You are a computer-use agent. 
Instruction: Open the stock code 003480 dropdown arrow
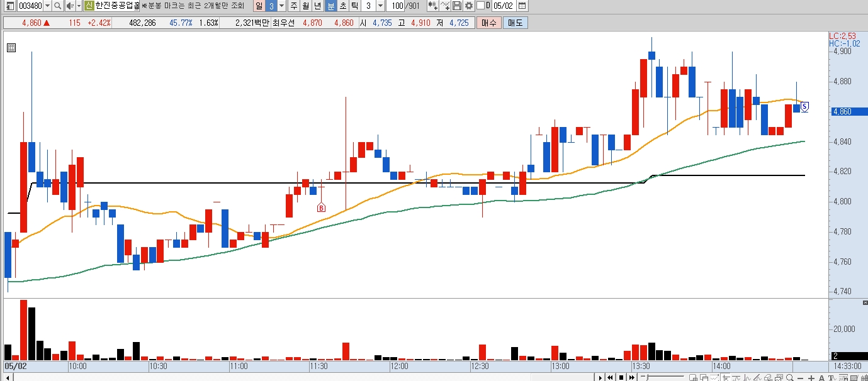click(48, 6)
